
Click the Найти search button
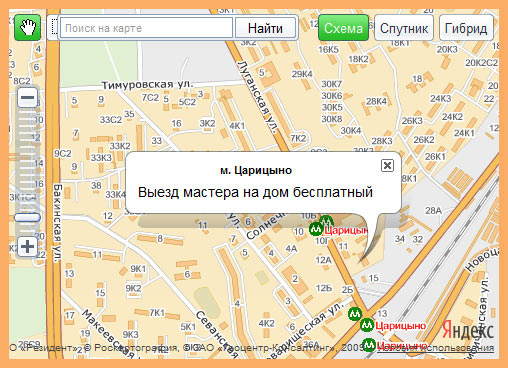point(265,28)
